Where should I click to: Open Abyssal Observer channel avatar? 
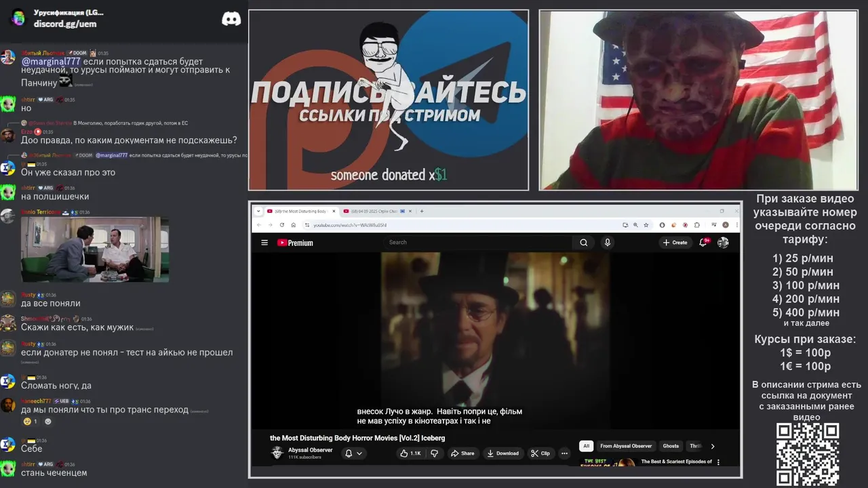(277, 453)
